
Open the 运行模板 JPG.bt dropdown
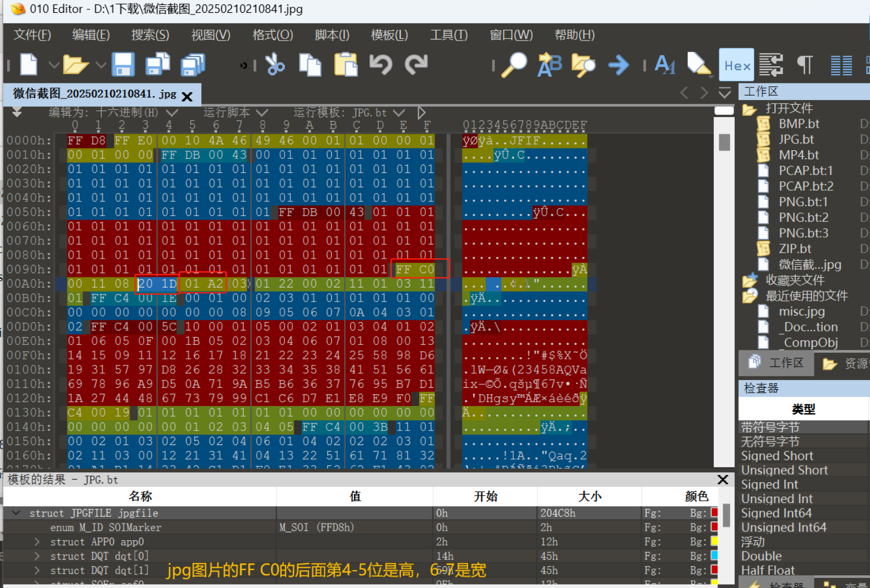(399, 113)
